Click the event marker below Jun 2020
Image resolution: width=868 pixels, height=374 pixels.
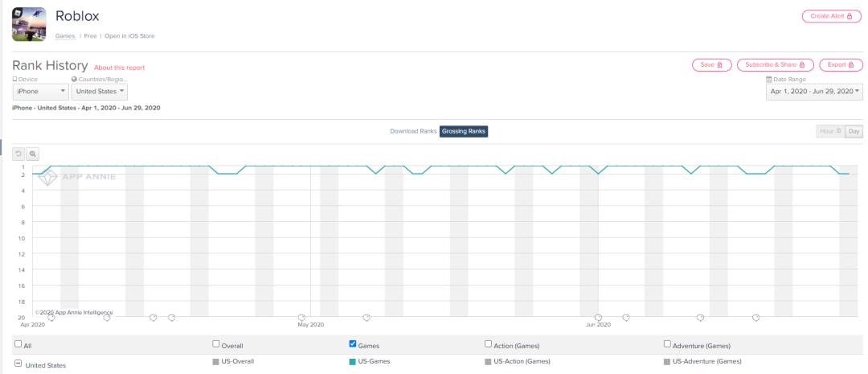click(598, 318)
